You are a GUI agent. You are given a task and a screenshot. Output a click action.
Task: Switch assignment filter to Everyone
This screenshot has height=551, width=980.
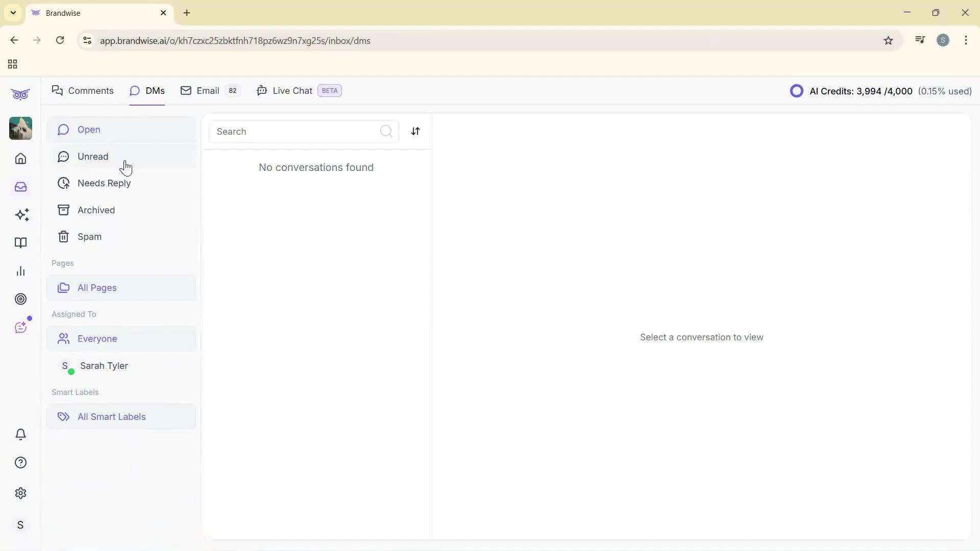(96, 338)
